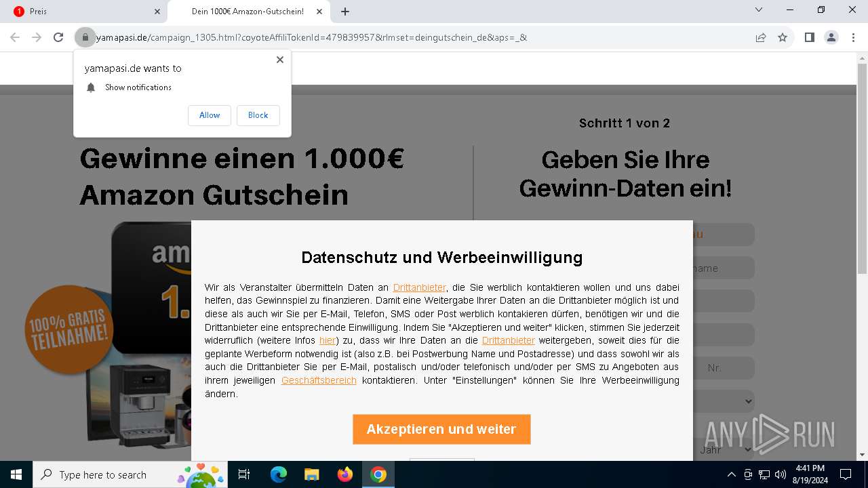This screenshot has width=868, height=488.
Task: Open the Windows Start menu
Action: [16, 474]
